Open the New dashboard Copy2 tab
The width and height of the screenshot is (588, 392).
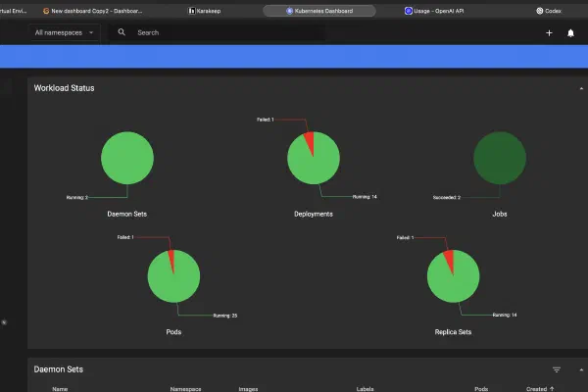(93, 10)
